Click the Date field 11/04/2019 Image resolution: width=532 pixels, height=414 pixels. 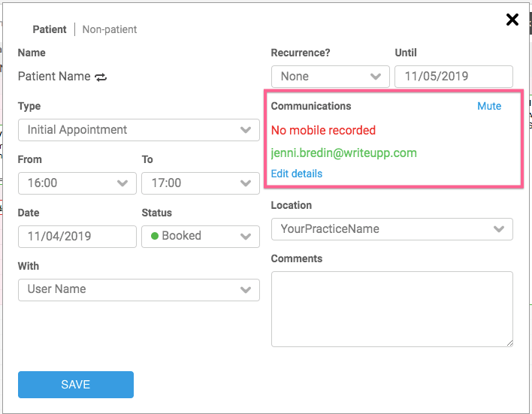(x=77, y=236)
